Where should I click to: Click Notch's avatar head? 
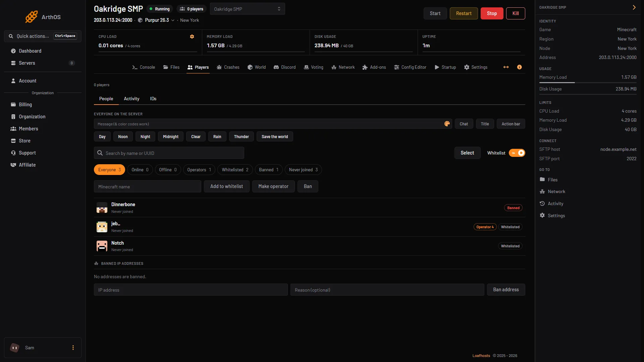(x=102, y=246)
